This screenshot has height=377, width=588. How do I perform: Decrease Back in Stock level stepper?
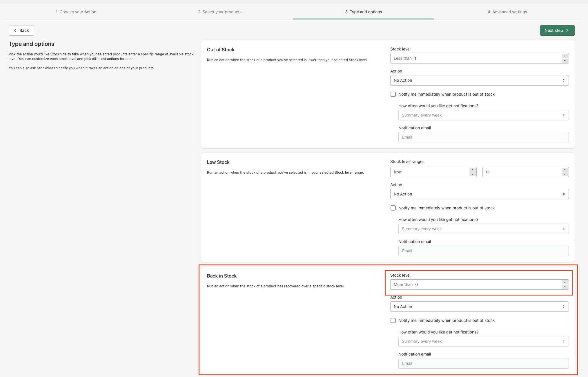point(565,287)
